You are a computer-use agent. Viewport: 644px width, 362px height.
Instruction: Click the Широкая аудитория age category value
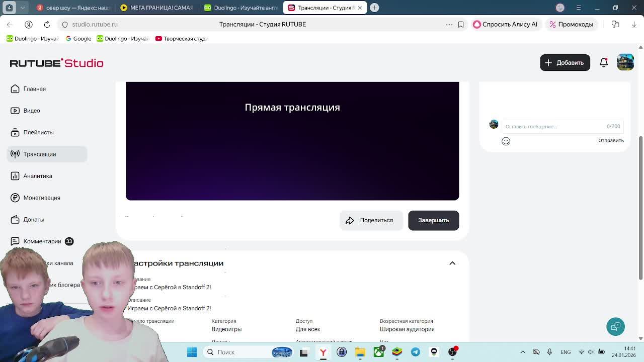(407, 329)
